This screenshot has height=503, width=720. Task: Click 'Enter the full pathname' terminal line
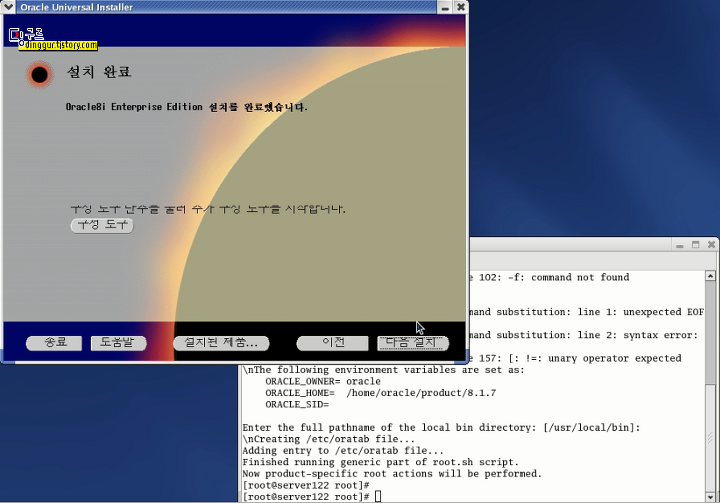click(x=441, y=428)
